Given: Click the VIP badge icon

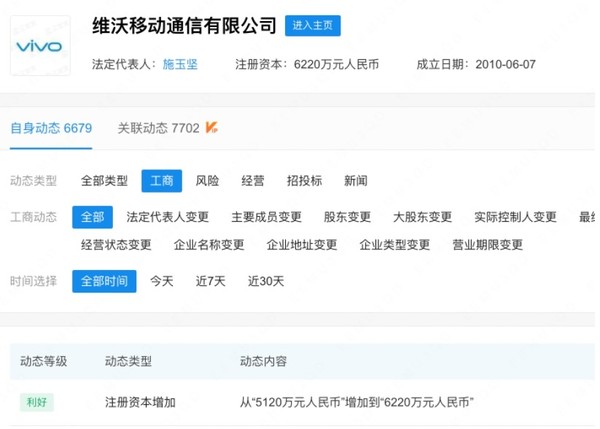Looking at the screenshot, I should click(x=212, y=128).
